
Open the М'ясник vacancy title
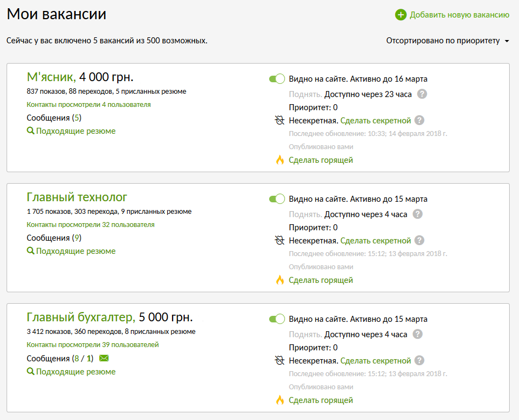(x=51, y=77)
